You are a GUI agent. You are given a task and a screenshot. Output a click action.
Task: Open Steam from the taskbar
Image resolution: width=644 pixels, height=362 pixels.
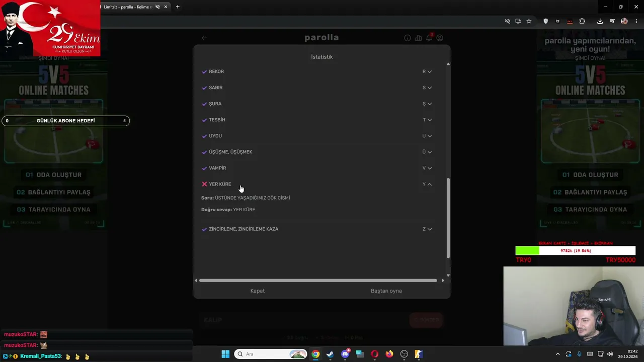(x=330, y=354)
